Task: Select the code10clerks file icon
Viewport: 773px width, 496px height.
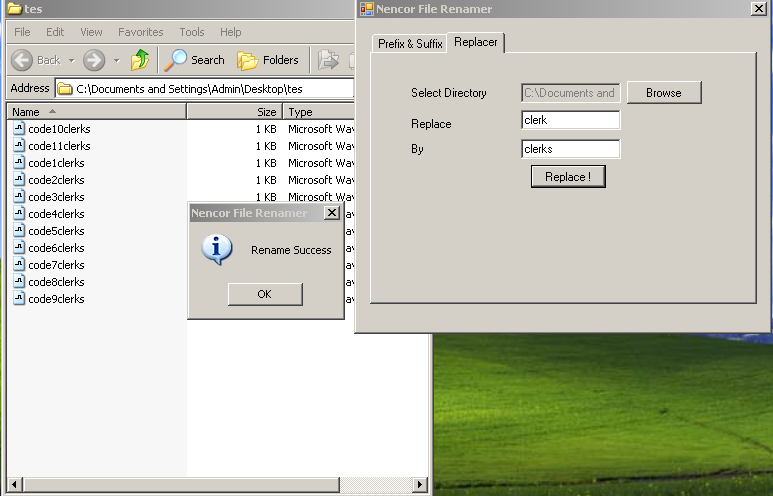Action: click(19, 129)
